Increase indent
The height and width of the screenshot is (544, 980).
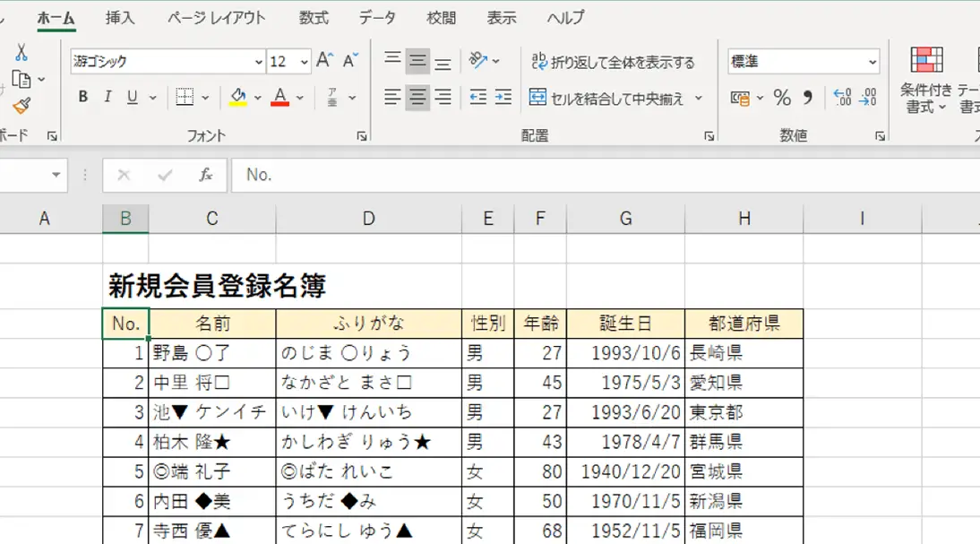tap(503, 97)
